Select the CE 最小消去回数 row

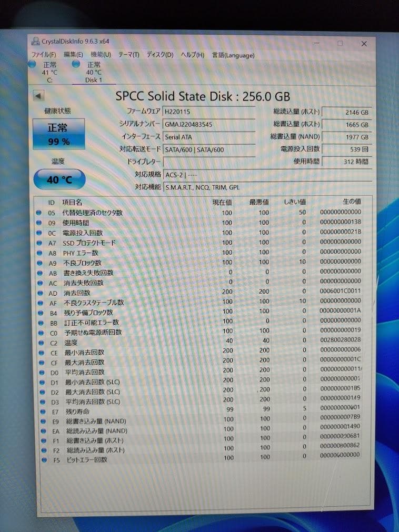(200, 352)
